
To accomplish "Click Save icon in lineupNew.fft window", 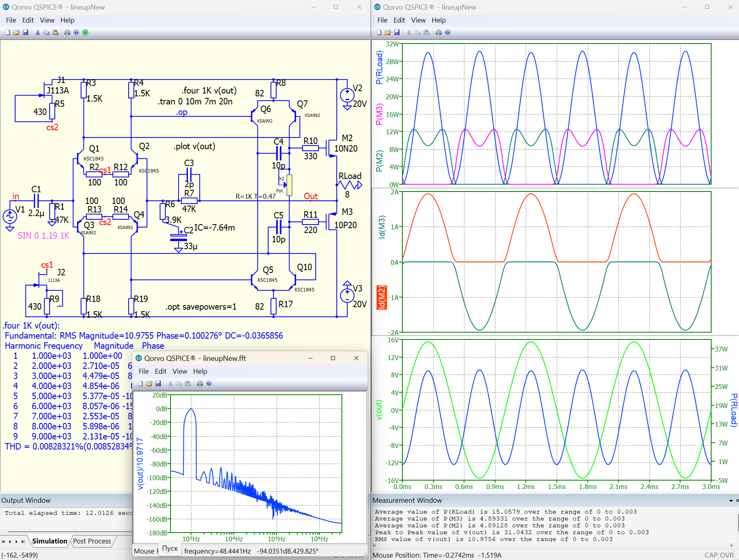I will [158, 384].
